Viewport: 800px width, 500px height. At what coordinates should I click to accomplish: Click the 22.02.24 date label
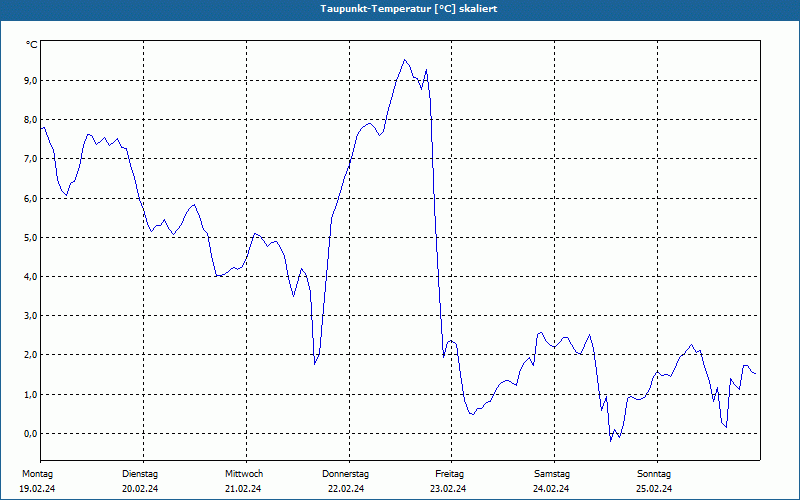click(346, 489)
